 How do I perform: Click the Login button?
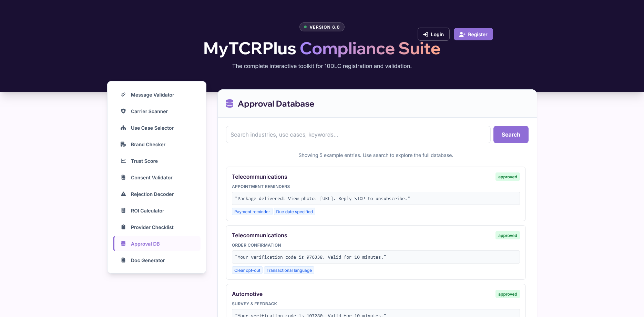(433, 34)
